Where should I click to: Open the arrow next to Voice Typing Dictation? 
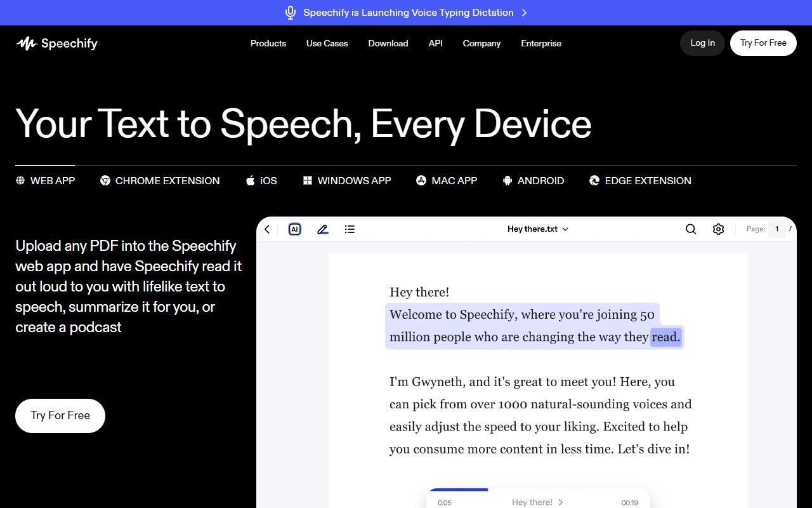(524, 13)
